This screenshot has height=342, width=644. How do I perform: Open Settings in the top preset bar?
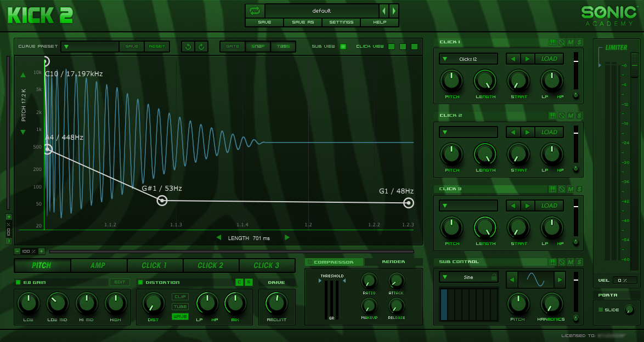pyautogui.click(x=341, y=22)
